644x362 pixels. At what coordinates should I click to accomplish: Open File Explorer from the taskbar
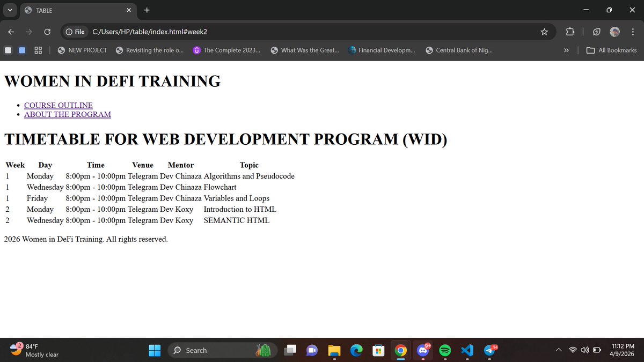coord(334,350)
